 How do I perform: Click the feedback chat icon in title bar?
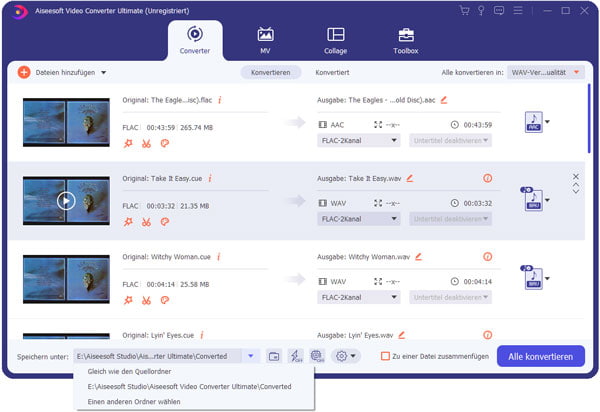pos(501,10)
